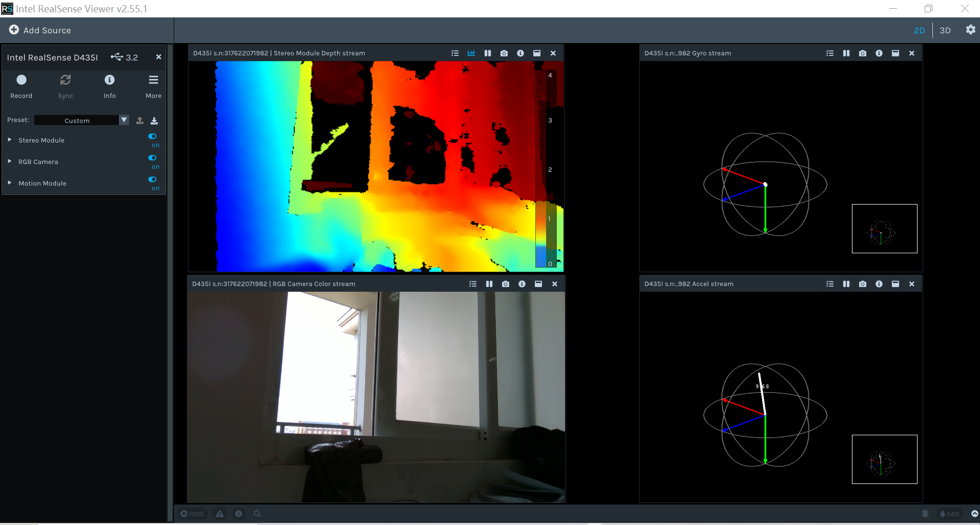Image resolution: width=980 pixels, height=525 pixels.
Task: Show Accel stream info
Action: (x=879, y=284)
